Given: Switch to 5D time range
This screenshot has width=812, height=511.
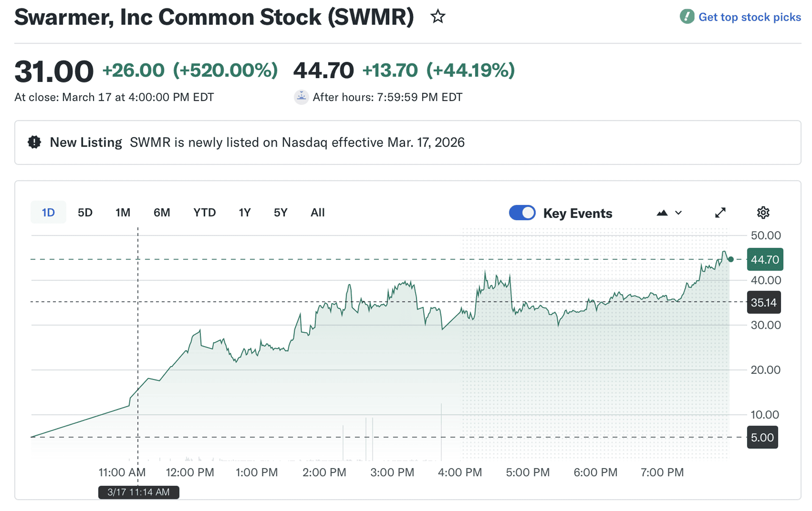Looking at the screenshot, I should click(x=85, y=213).
